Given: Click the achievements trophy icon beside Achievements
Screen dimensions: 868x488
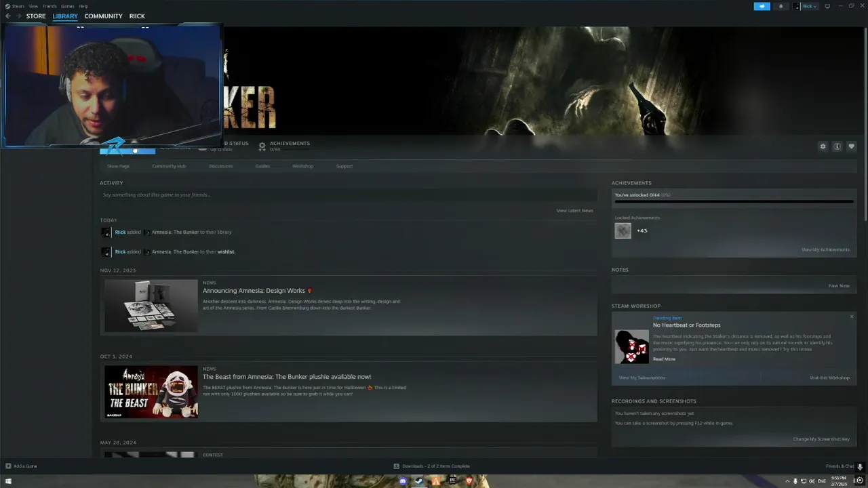Looking at the screenshot, I should [262, 146].
